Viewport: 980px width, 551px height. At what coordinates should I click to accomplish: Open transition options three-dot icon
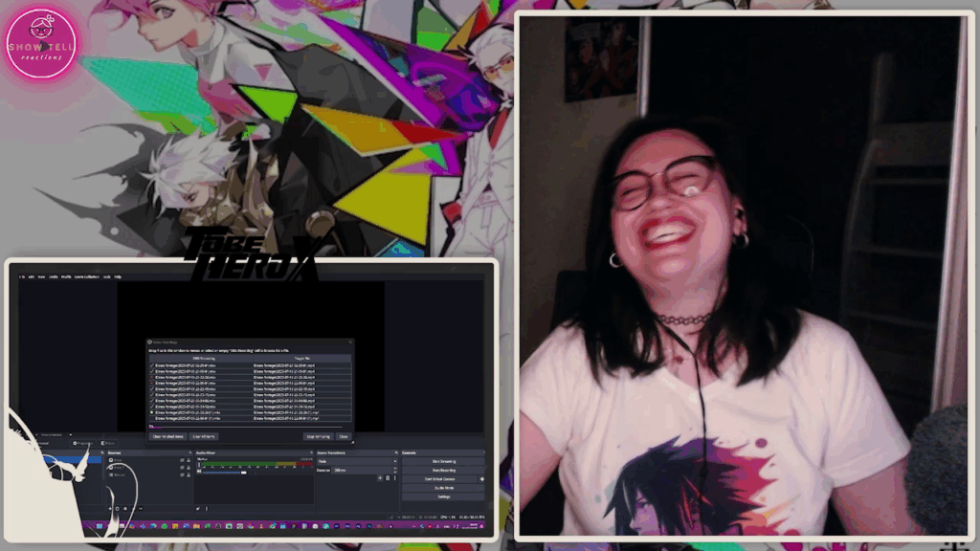[x=394, y=477]
